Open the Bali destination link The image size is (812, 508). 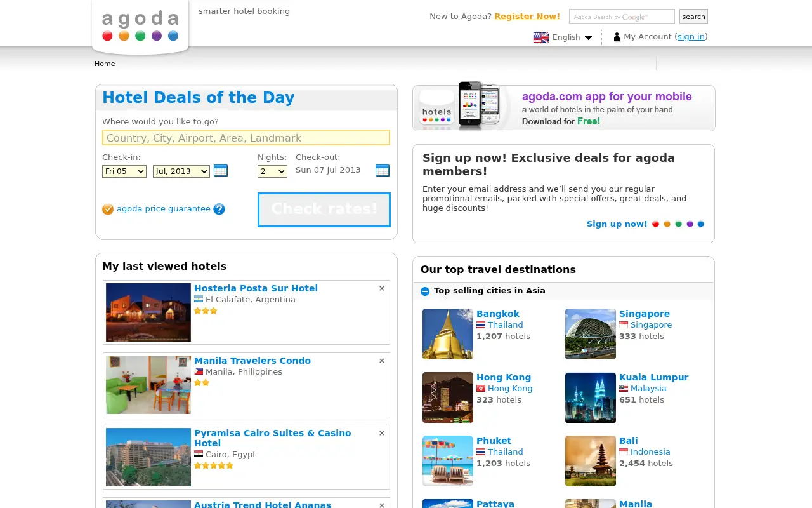(629, 441)
